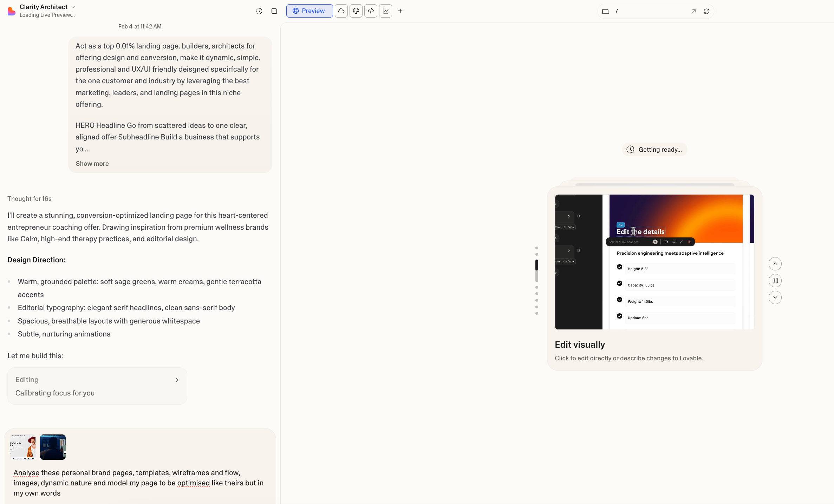The height and width of the screenshot is (504, 834).
Task: Open preview in new tab arrow
Action: point(693,11)
